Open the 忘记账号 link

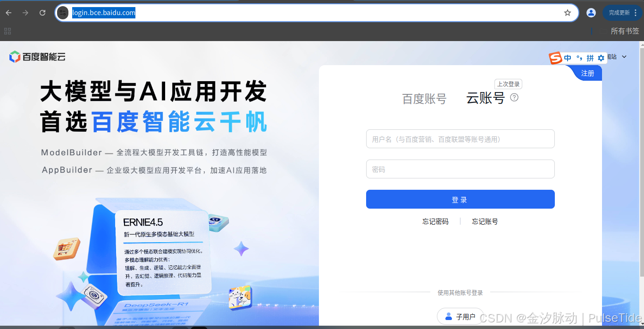[x=485, y=221]
